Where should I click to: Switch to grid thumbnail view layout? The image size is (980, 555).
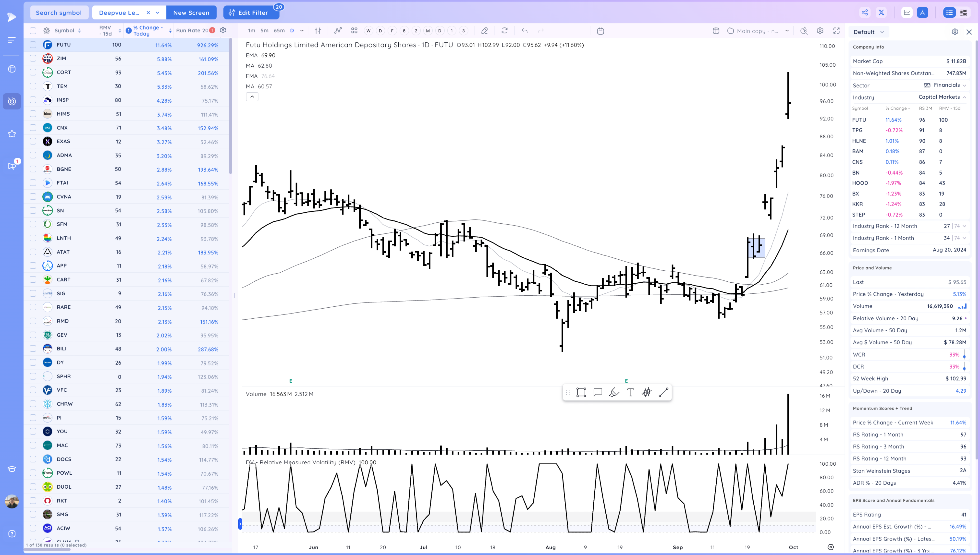pyautogui.click(x=964, y=12)
